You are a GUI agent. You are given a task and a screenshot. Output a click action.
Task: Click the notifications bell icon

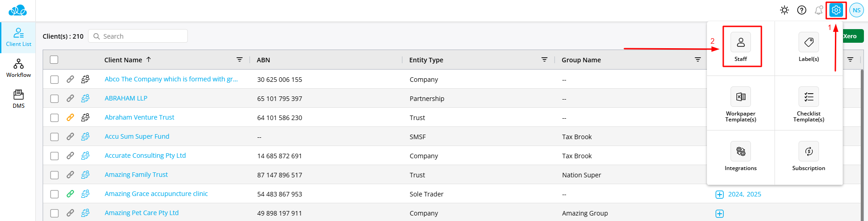point(819,10)
